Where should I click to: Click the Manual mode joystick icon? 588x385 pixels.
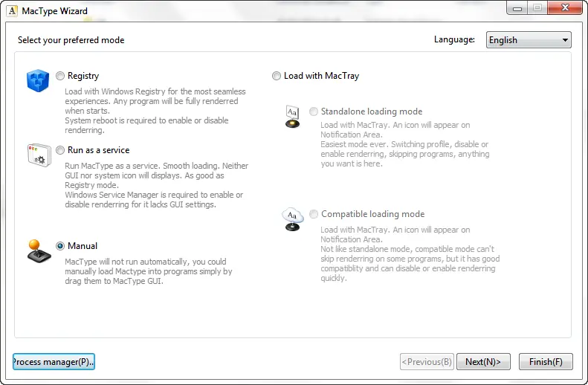pos(39,250)
